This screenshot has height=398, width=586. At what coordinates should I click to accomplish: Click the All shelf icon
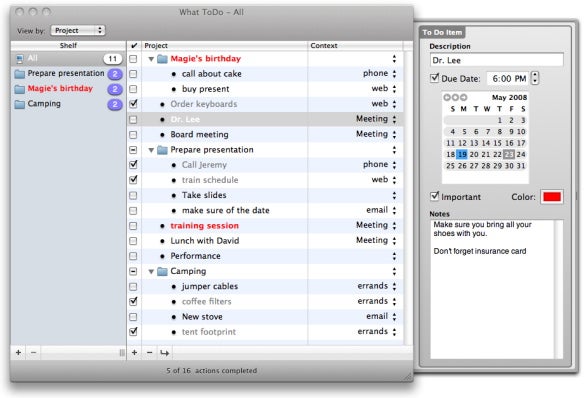point(20,59)
